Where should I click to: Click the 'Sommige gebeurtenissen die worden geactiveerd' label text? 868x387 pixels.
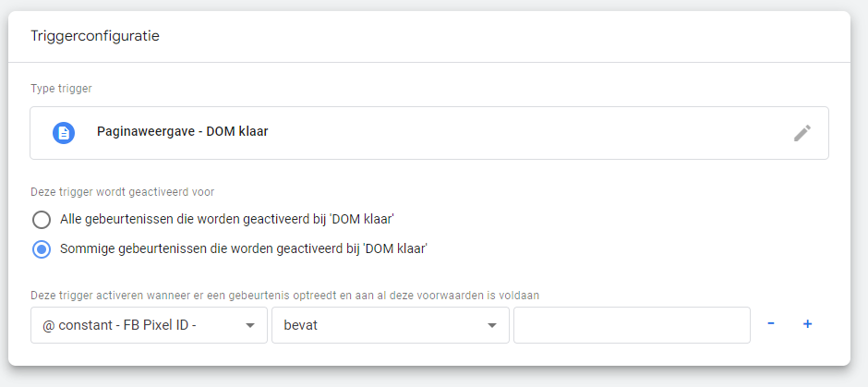[x=244, y=248]
